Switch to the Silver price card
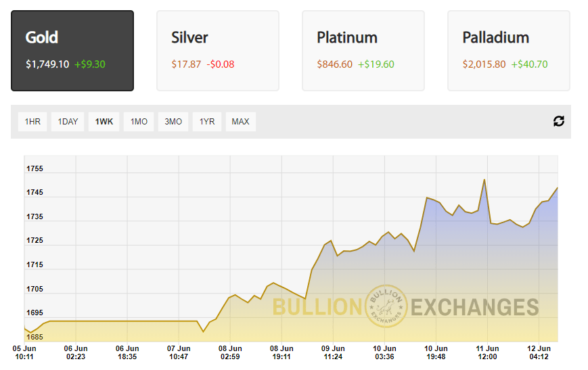588x370 pixels. click(x=217, y=51)
